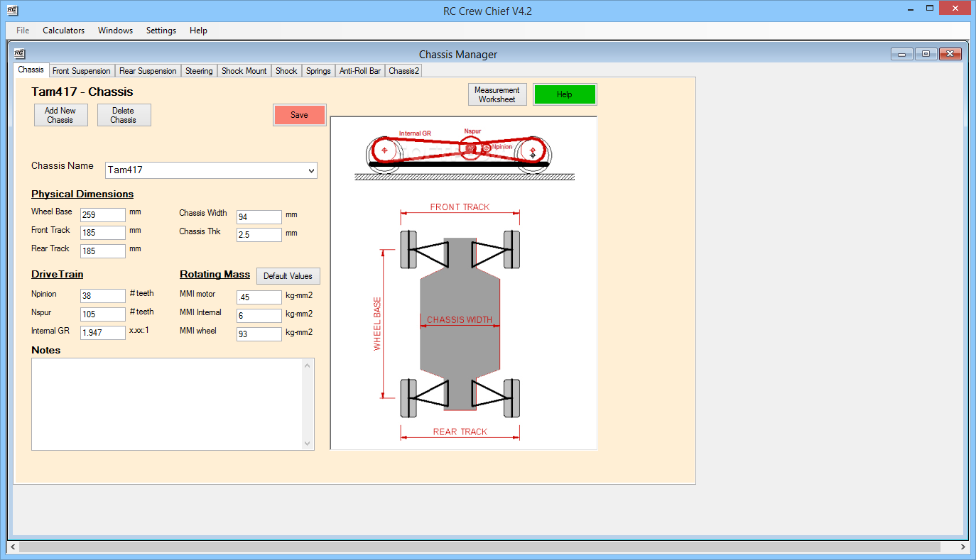Click the drivetrain belt diagram image
The width and height of the screenshot is (976, 560).
coord(465,153)
